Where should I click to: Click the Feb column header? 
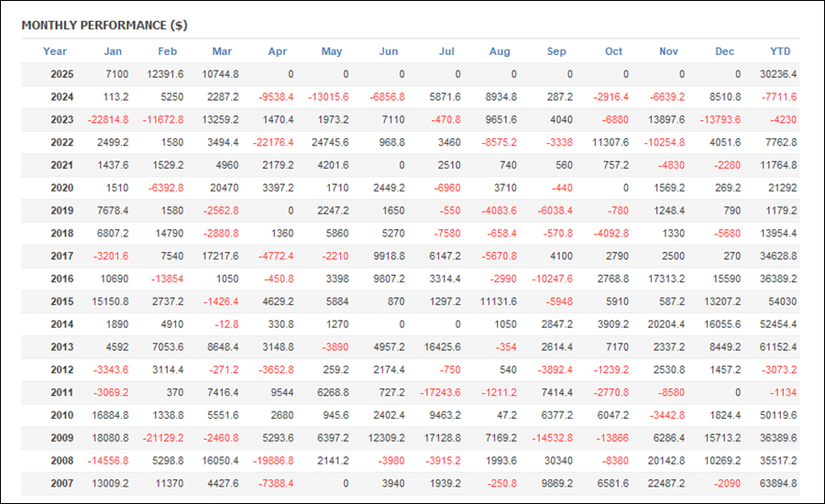pos(168,51)
